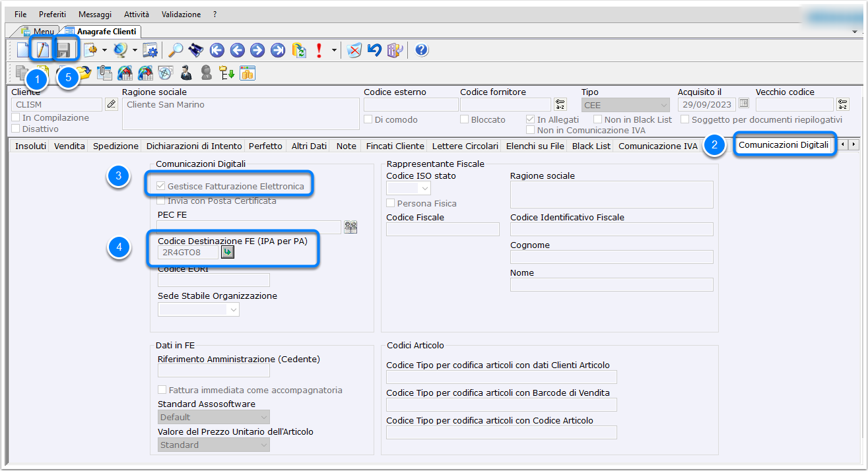This screenshot has width=868, height=471.
Task: Click the grey person silhouette icon
Action: click(207, 73)
